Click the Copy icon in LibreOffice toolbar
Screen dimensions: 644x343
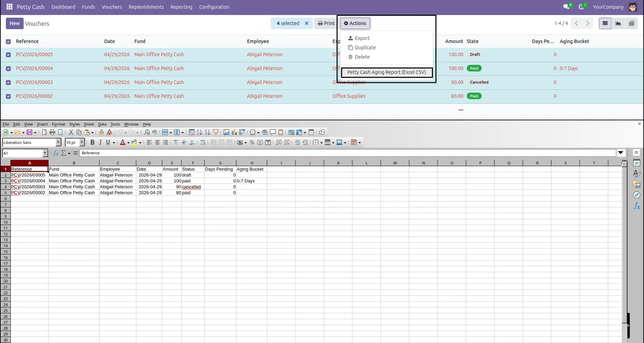pos(79,132)
